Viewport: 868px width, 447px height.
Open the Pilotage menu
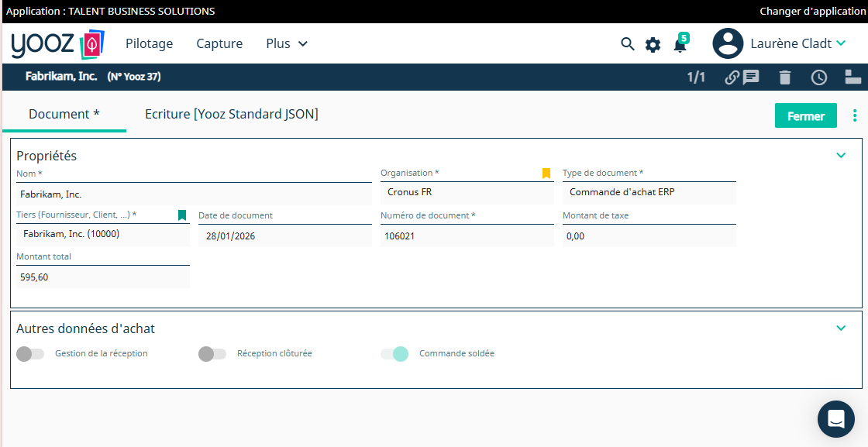point(149,44)
